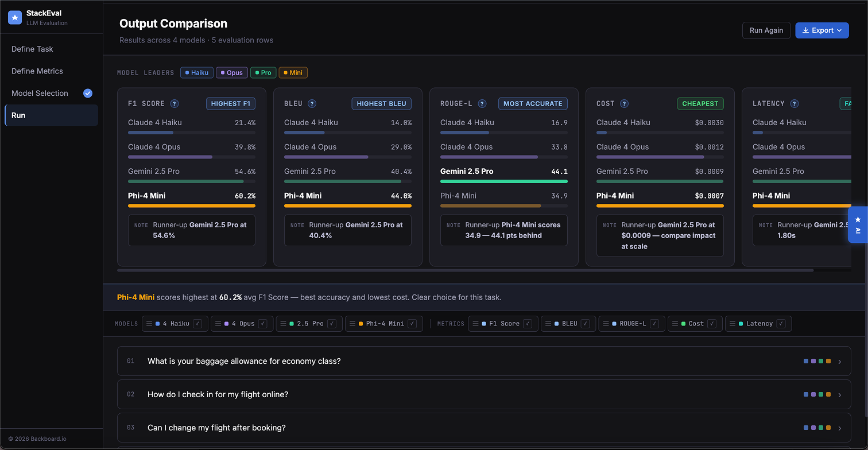Click "How do I check in for my flight online?"
This screenshot has width=868, height=450.
(x=218, y=395)
